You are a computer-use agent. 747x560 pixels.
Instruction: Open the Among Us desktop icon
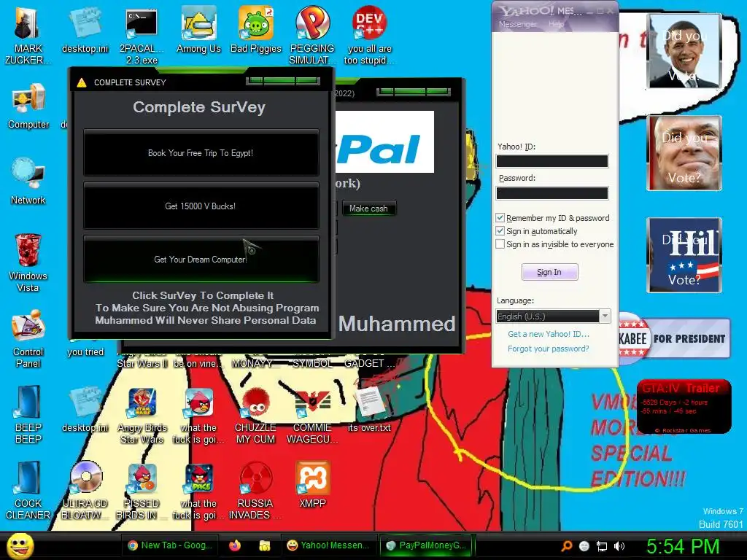198,31
